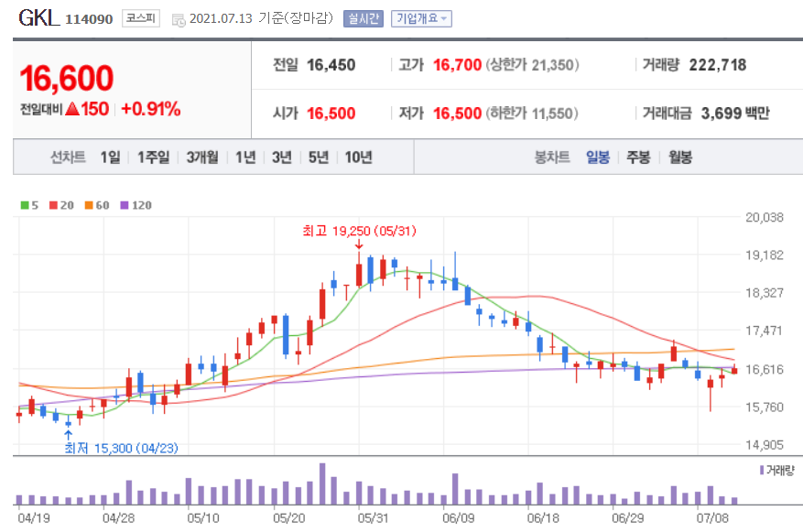The height and width of the screenshot is (532, 803).
Task: Click the 16,616 price axis label
Action: 764,370
